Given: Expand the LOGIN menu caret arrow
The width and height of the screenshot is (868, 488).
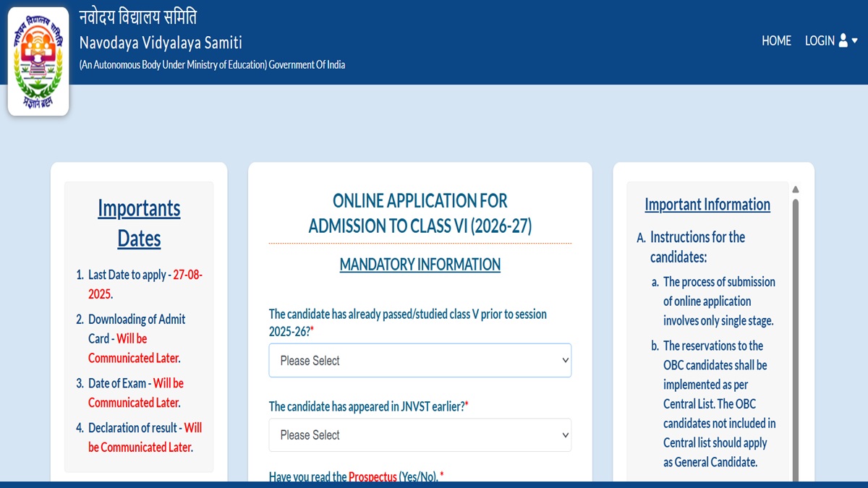Looking at the screenshot, I should (x=855, y=41).
